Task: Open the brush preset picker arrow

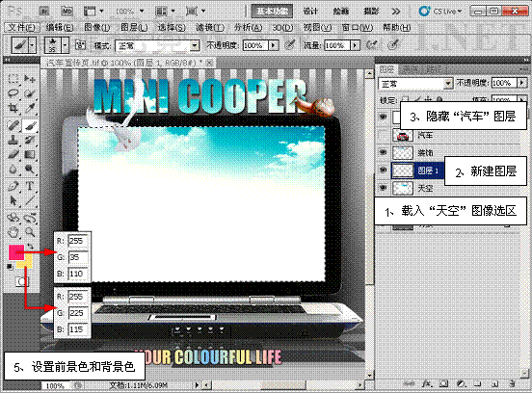Action: pyautogui.click(x=66, y=45)
